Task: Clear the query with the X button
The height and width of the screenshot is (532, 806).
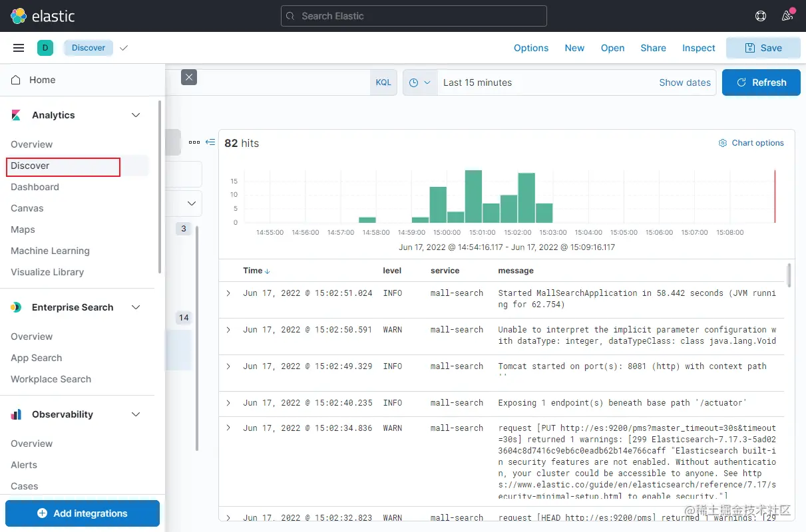Action: pos(189,77)
